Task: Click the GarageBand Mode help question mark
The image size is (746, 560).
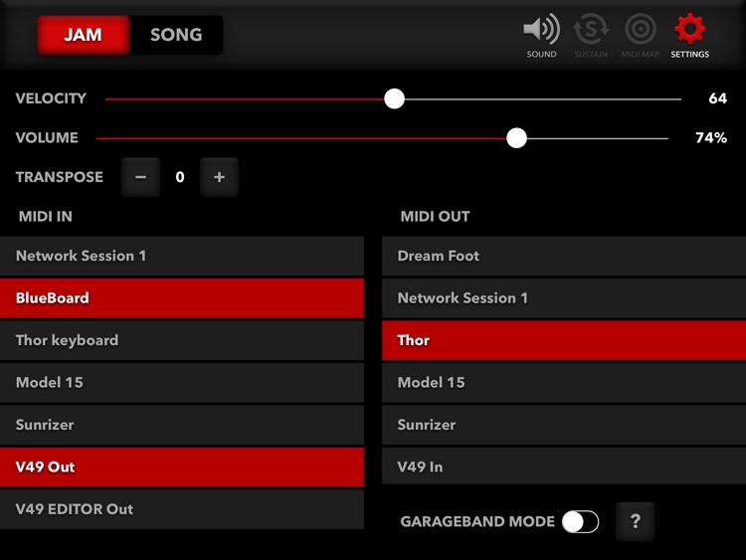Action: click(636, 521)
